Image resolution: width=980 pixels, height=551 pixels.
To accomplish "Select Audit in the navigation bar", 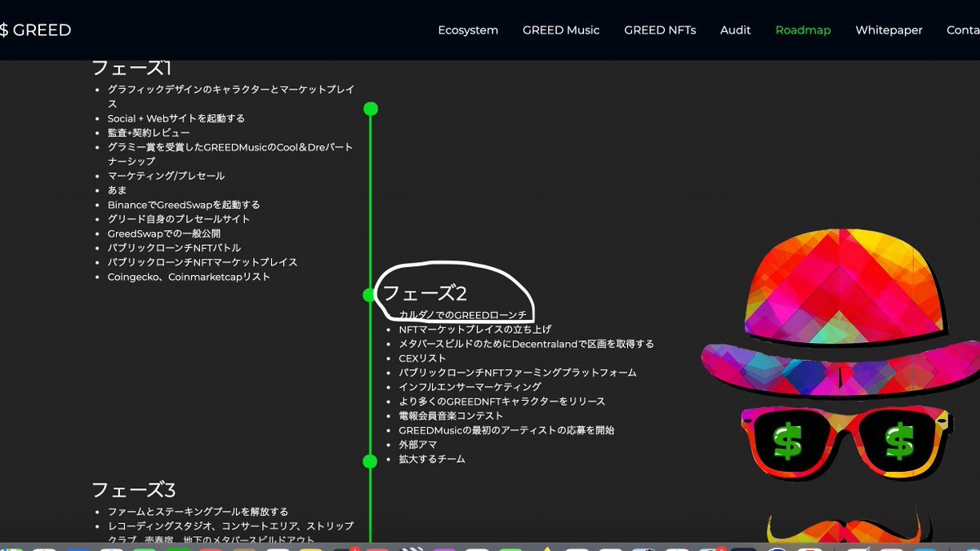I will pyautogui.click(x=735, y=30).
